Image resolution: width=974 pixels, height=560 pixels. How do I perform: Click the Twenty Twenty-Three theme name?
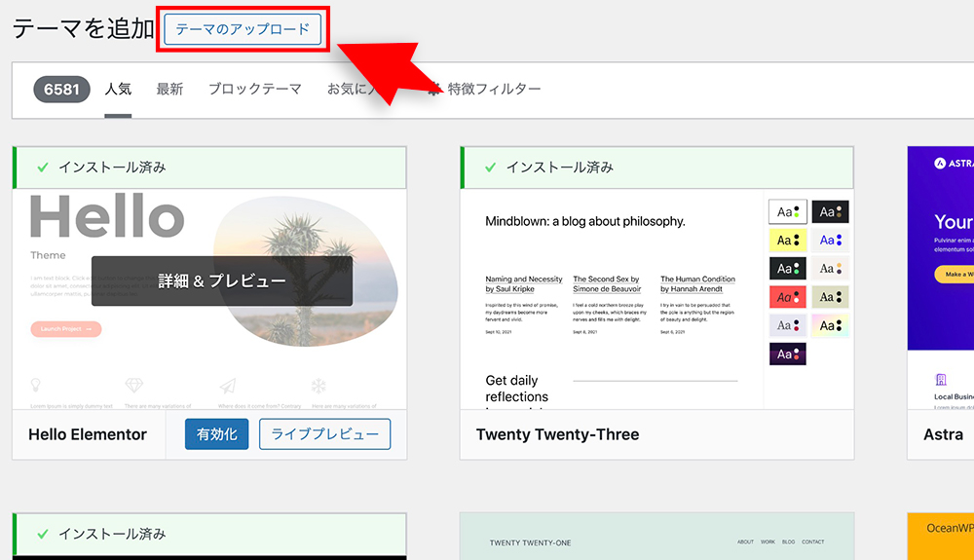558,434
